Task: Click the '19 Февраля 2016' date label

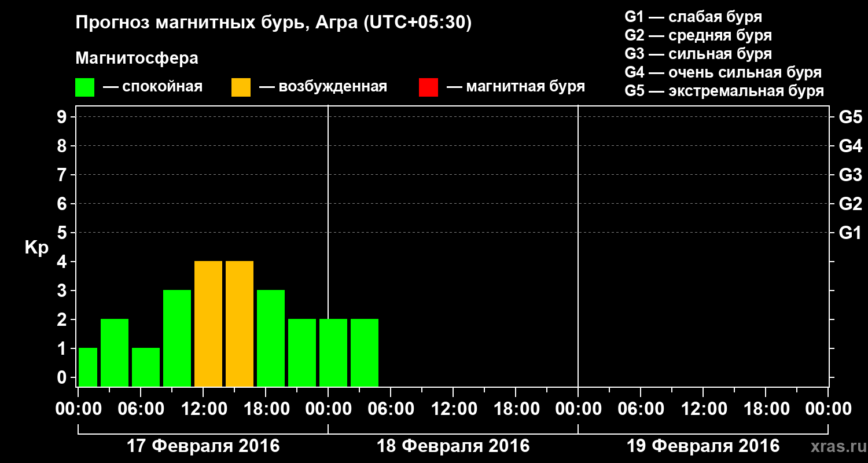Action: [703, 446]
